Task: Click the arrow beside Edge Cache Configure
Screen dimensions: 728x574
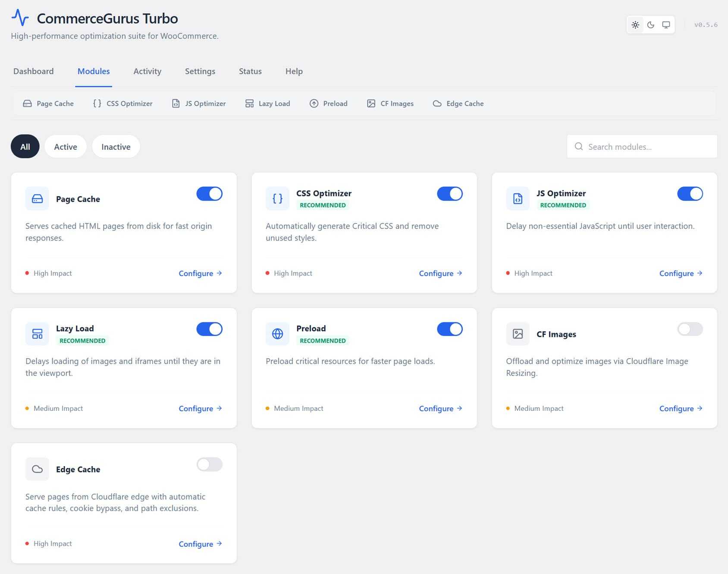Action: 219,544
